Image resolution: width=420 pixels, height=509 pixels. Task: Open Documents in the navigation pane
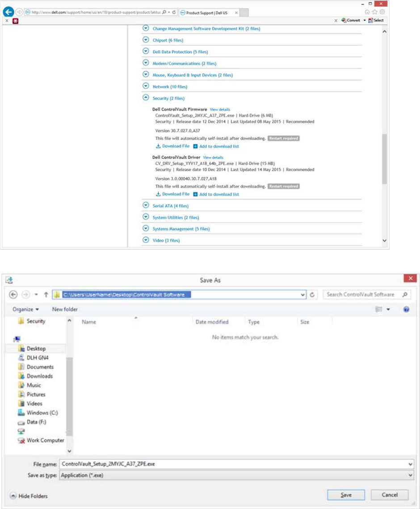36,367
